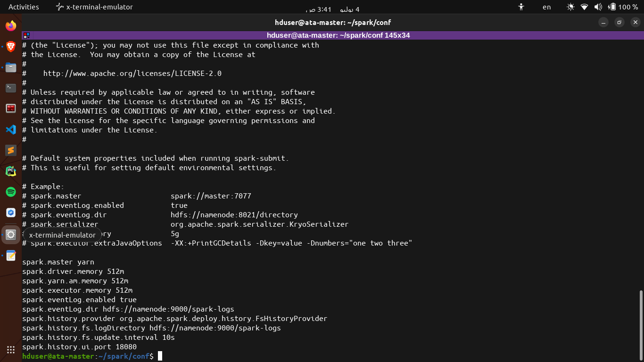
Task: Launch PyCharm
Action: [10, 171]
